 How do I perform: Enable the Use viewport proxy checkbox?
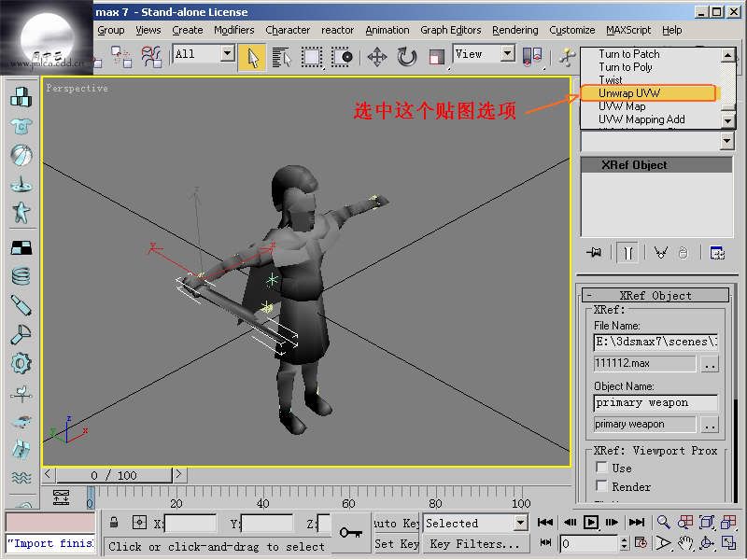click(601, 468)
